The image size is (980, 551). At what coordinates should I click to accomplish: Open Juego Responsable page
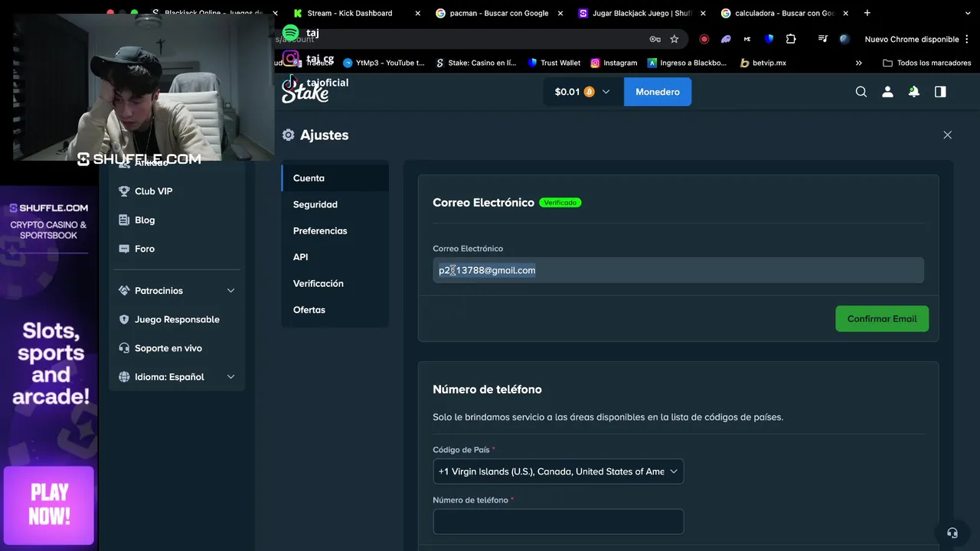[177, 319]
